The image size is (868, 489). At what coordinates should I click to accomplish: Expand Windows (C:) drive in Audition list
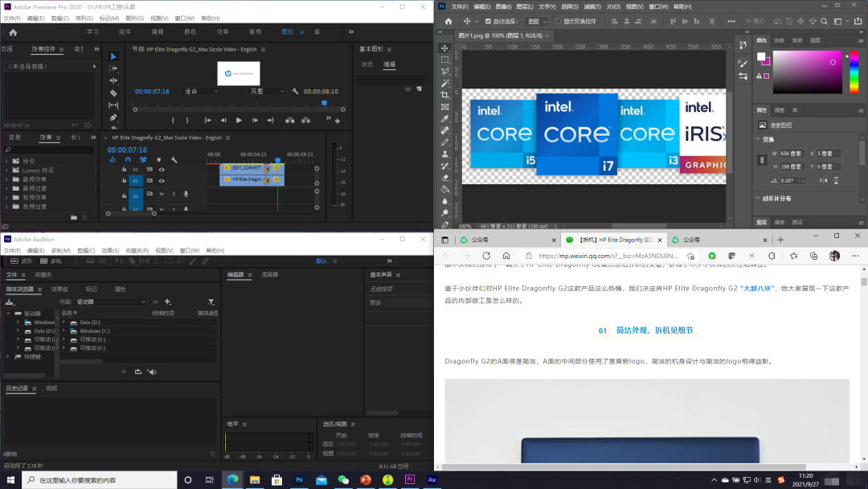[63, 331]
